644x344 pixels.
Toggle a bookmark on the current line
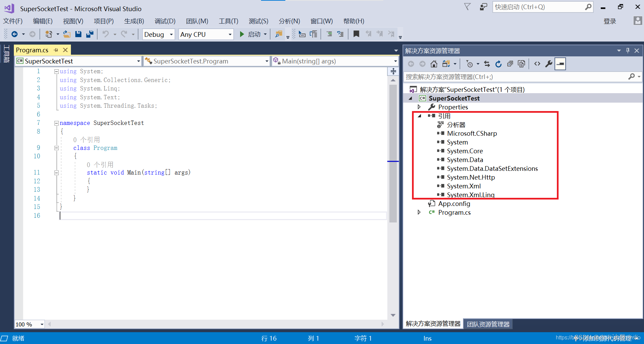coord(356,34)
